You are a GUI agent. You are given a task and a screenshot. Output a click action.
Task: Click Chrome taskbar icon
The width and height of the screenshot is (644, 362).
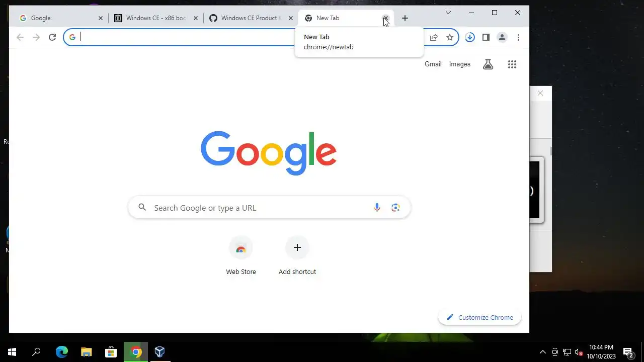point(135,352)
